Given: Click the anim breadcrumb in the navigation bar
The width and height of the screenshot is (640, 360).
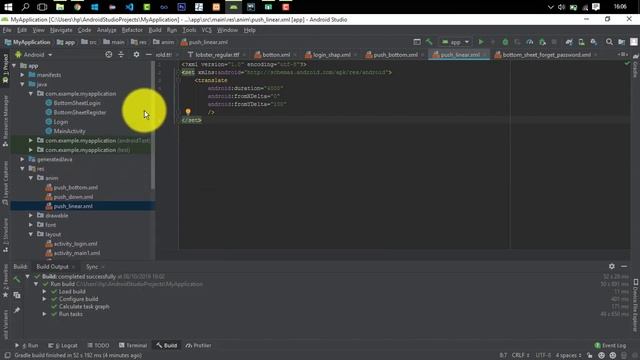Looking at the screenshot, I should pyautogui.click(x=164, y=42).
